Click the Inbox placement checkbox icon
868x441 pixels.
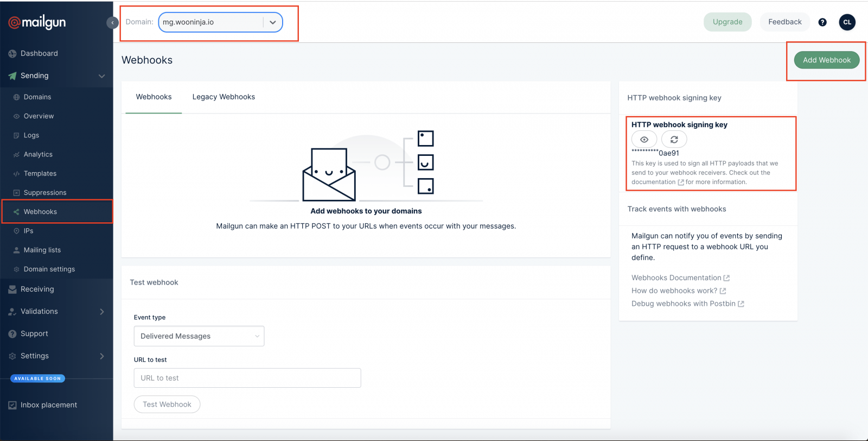pos(12,405)
